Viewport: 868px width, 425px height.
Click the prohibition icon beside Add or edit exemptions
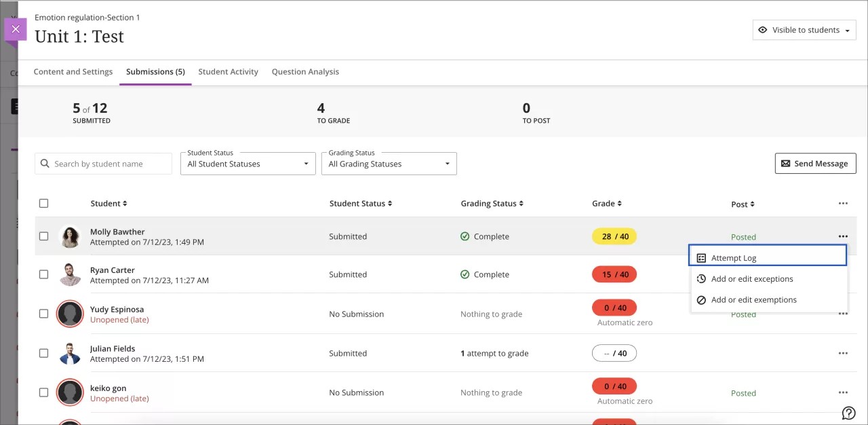(x=699, y=299)
